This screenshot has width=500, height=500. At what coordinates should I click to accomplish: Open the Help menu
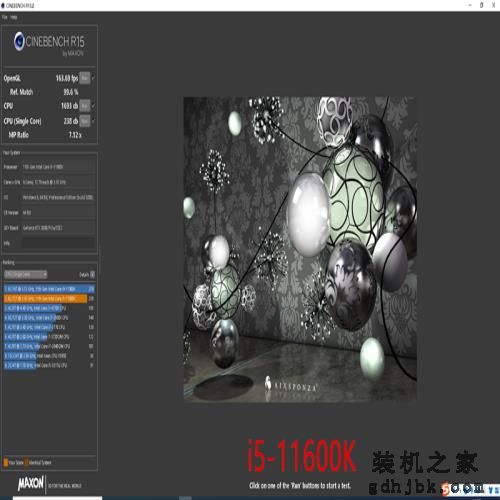[13, 17]
